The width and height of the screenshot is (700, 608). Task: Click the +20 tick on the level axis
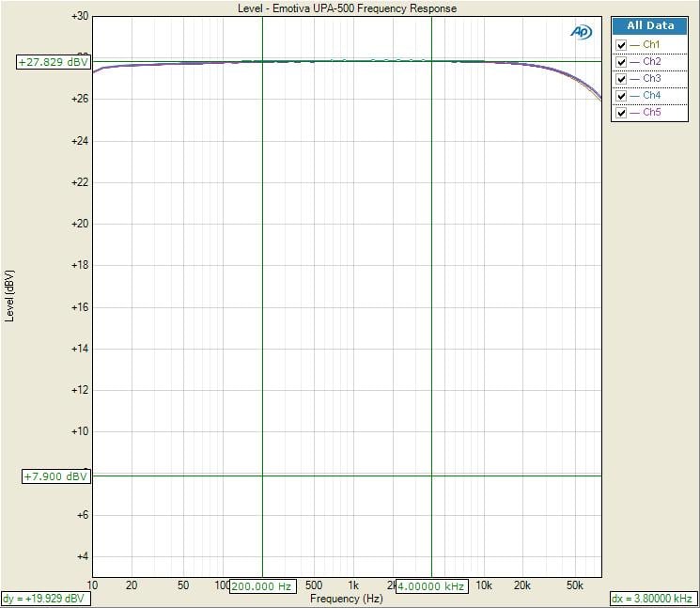(79, 225)
